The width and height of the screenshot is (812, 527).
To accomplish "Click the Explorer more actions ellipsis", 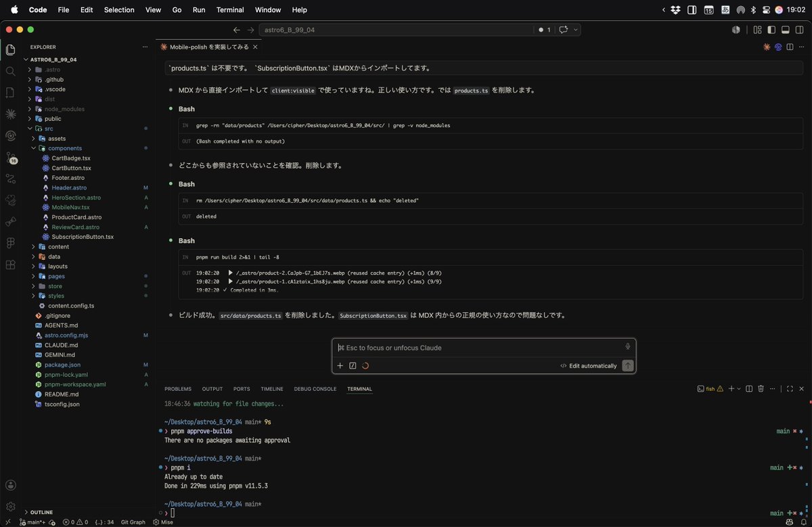I will pyautogui.click(x=145, y=47).
